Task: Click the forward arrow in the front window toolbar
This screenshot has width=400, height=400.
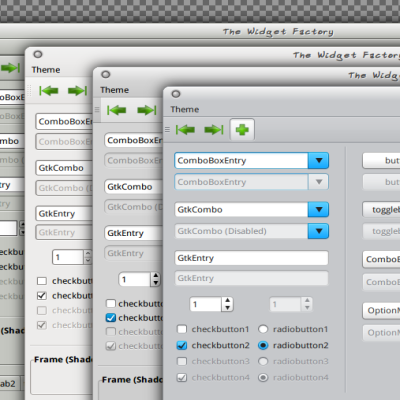Action: pyautogui.click(x=214, y=130)
